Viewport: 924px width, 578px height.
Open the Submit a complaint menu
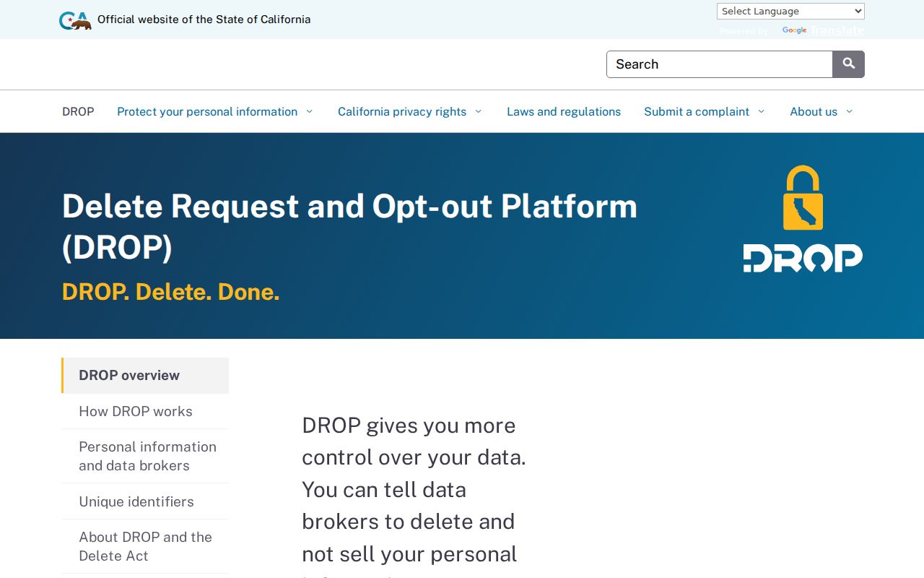697,111
